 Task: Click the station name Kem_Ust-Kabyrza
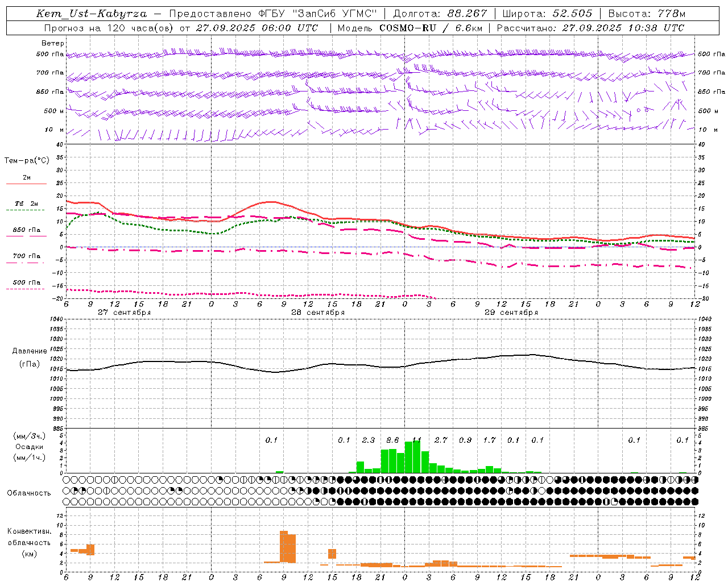92,14
